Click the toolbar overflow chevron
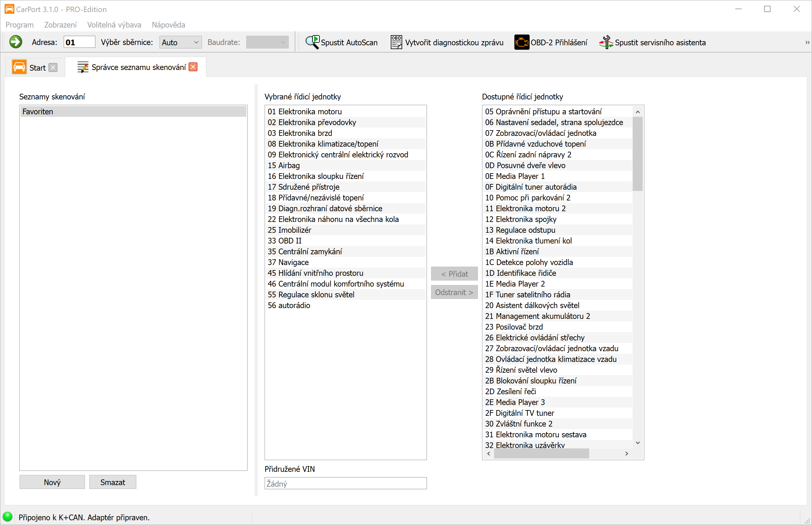The height and width of the screenshot is (525, 812). tap(807, 42)
